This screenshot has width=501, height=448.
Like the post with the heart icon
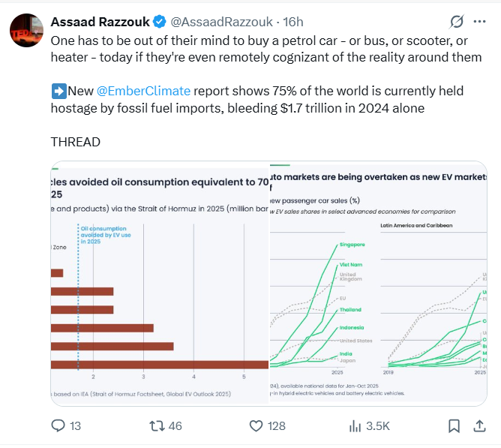coord(255,425)
